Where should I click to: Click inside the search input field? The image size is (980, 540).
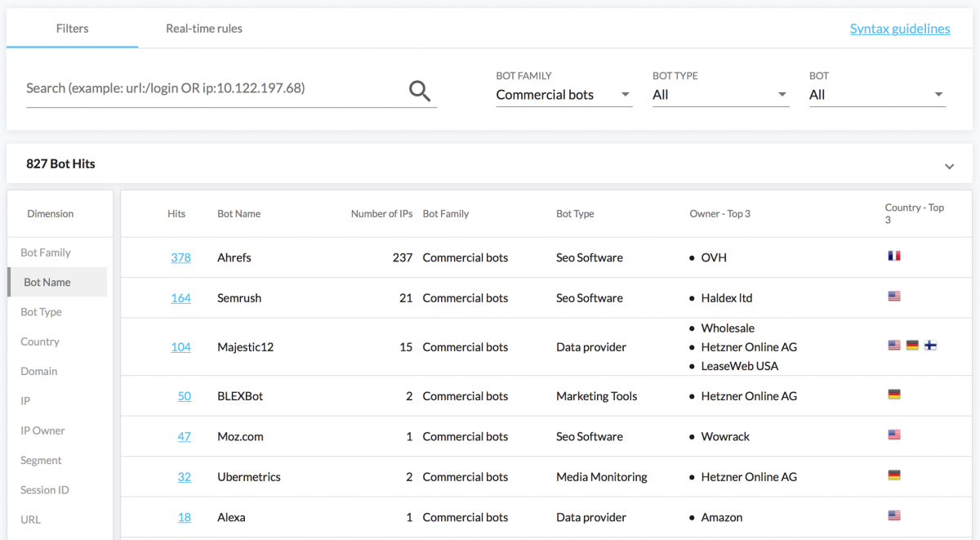204,88
